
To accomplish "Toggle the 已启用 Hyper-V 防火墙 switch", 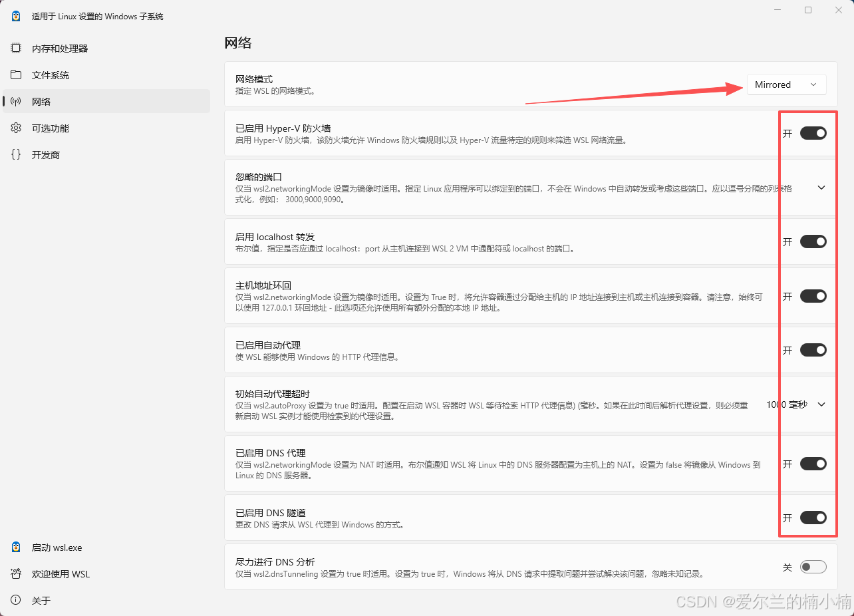I will (x=813, y=133).
